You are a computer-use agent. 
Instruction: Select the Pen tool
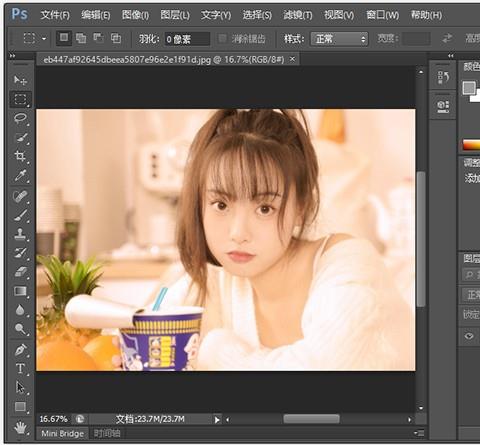click(x=20, y=350)
